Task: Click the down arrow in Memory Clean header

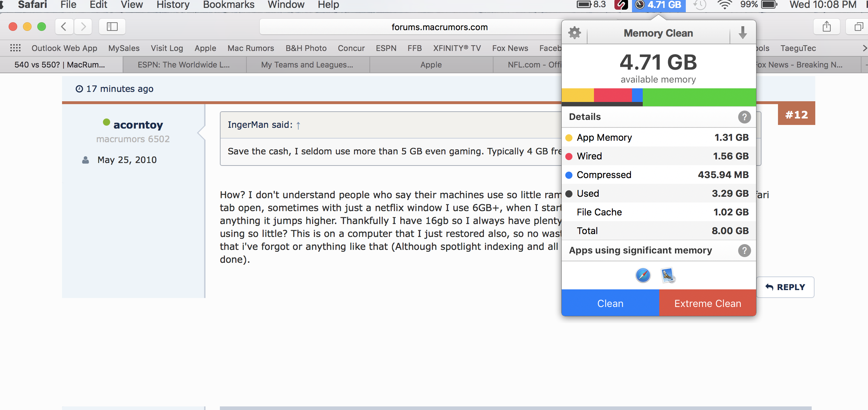Action: pos(743,33)
